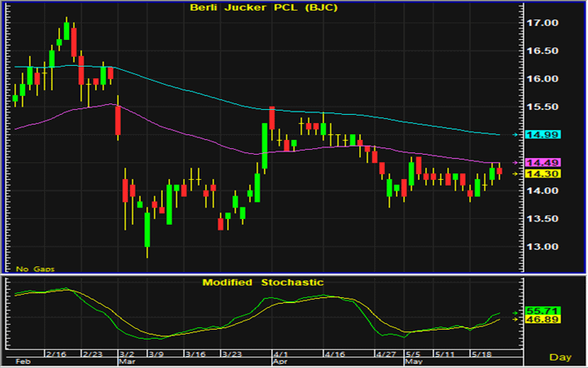Click the 3/2 date marker
Screen dimensions: 588x368
(127, 354)
